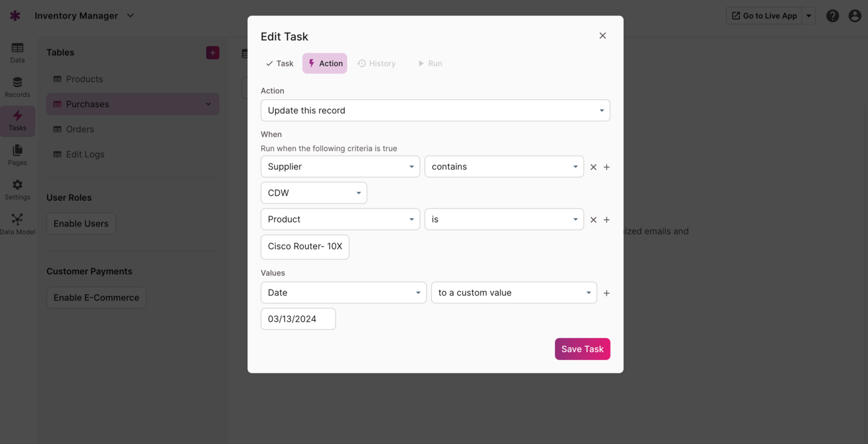Open the Records section in the sidebar

pos(17,87)
